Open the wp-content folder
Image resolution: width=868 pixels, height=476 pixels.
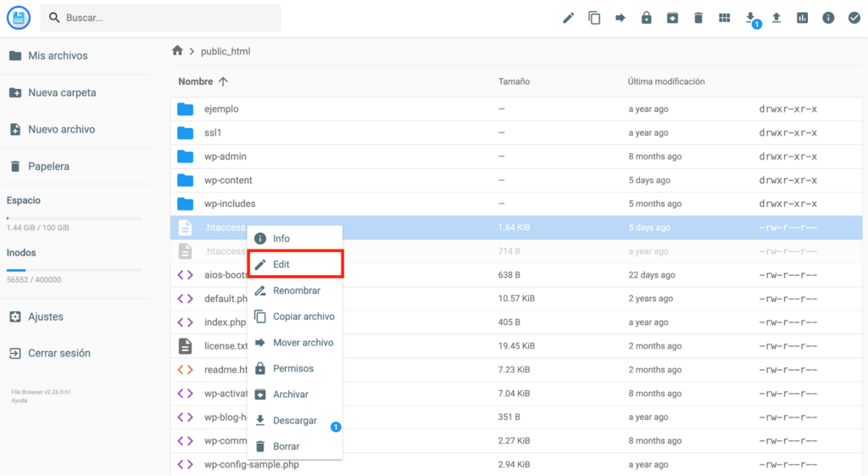(x=228, y=180)
